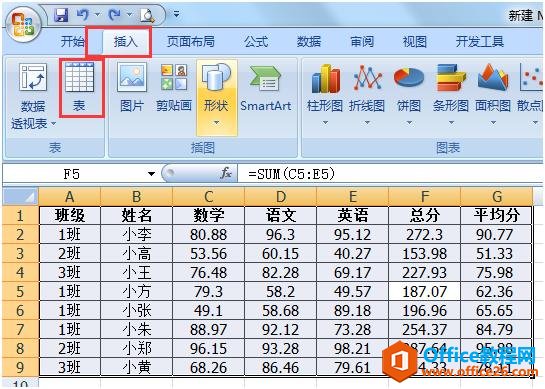Select the cell containing 65.65
The image size is (545, 389).
pos(496,310)
